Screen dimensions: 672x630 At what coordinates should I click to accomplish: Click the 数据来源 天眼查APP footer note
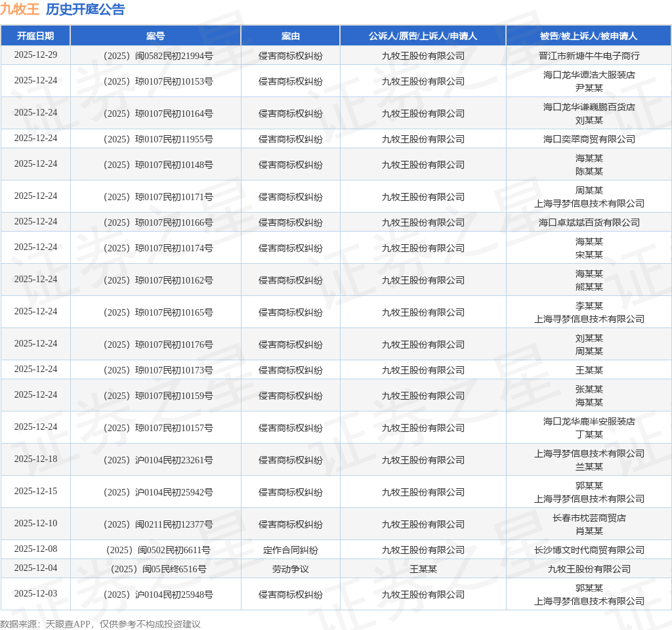[x=100, y=624]
